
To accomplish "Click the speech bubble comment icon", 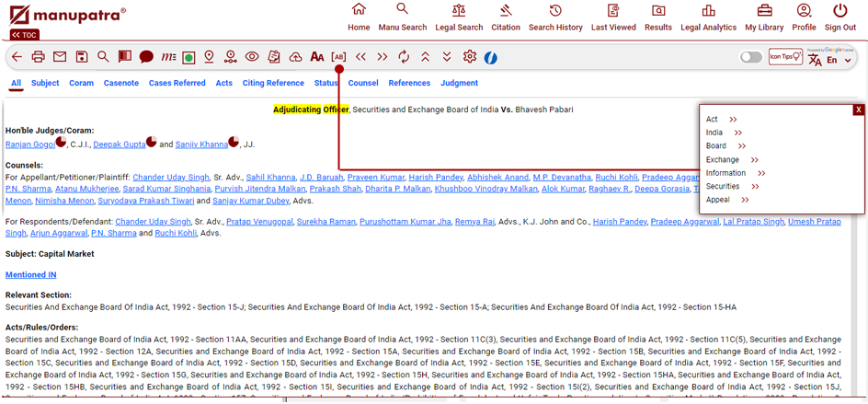I will pos(146,57).
